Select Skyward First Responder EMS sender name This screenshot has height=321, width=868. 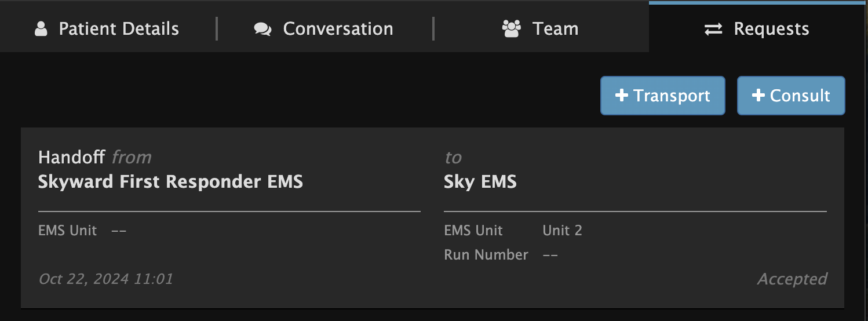pyautogui.click(x=170, y=182)
